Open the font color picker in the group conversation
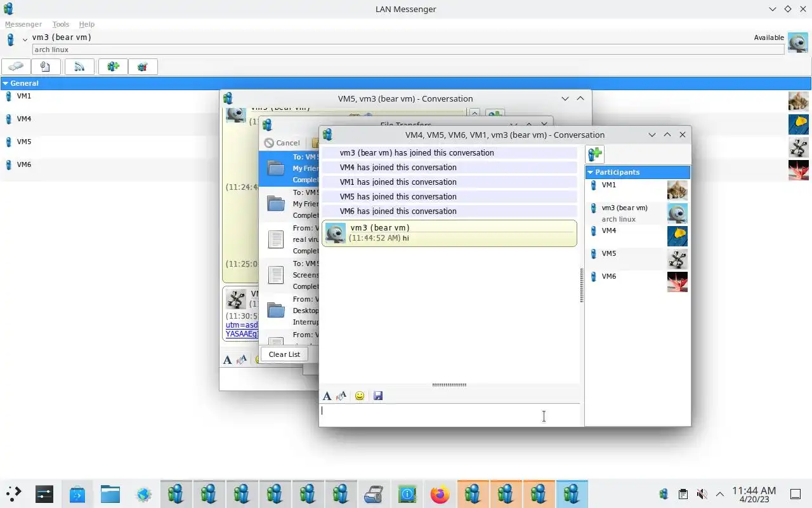Screen dimensions: 812x508 (341, 396)
